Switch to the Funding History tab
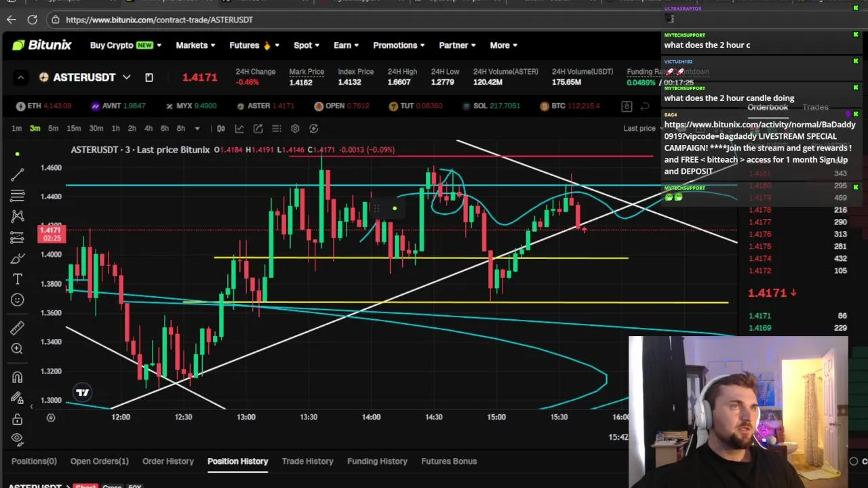 click(x=377, y=461)
